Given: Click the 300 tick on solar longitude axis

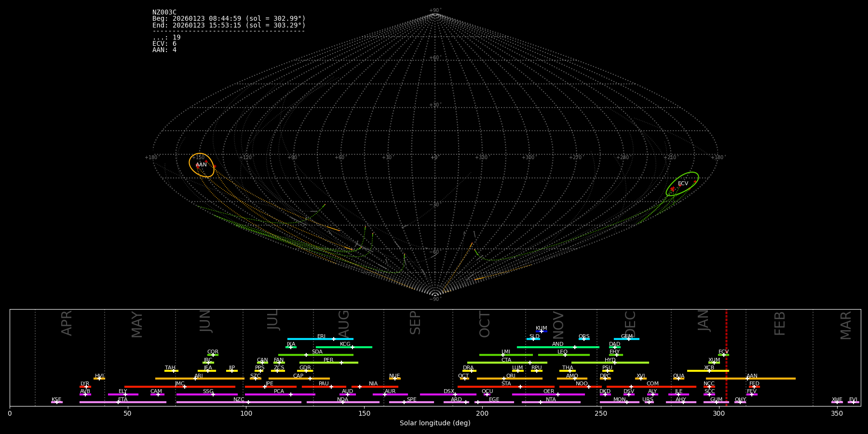Looking at the screenshot, I should (719, 413).
